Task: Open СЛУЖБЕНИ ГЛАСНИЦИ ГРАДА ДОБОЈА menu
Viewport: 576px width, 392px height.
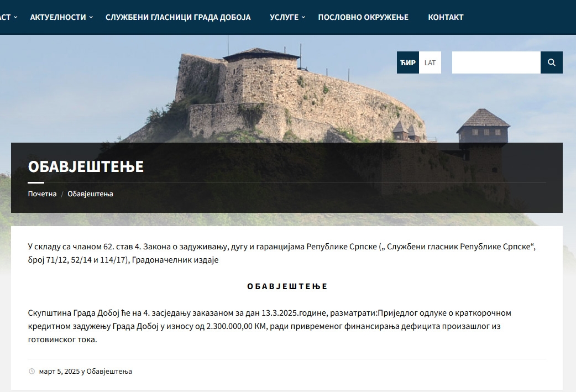Action: [x=178, y=17]
